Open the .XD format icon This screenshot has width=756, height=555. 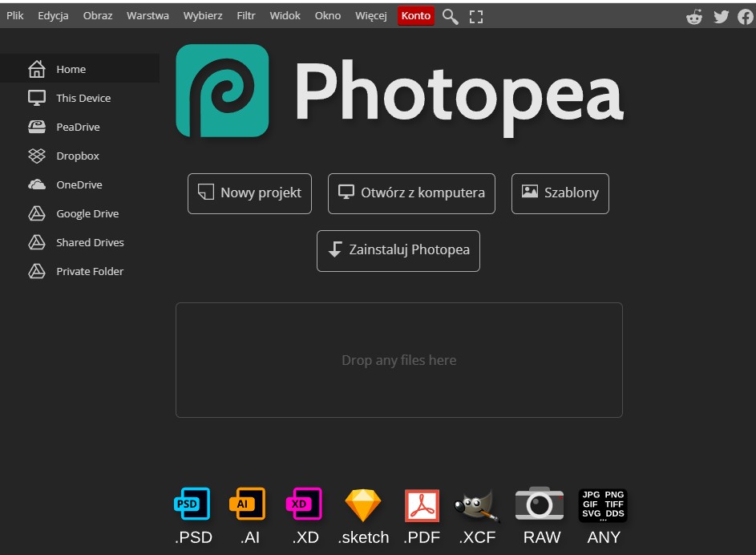coord(305,504)
